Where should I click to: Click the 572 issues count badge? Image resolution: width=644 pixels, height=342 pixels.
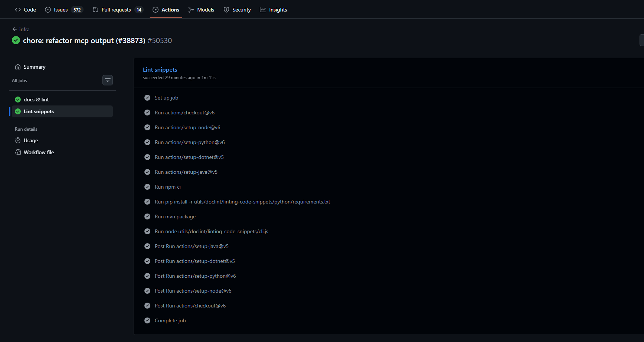[77, 10]
